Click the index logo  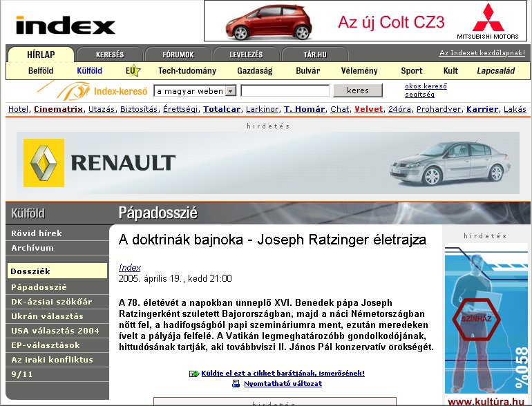pos(66,26)
